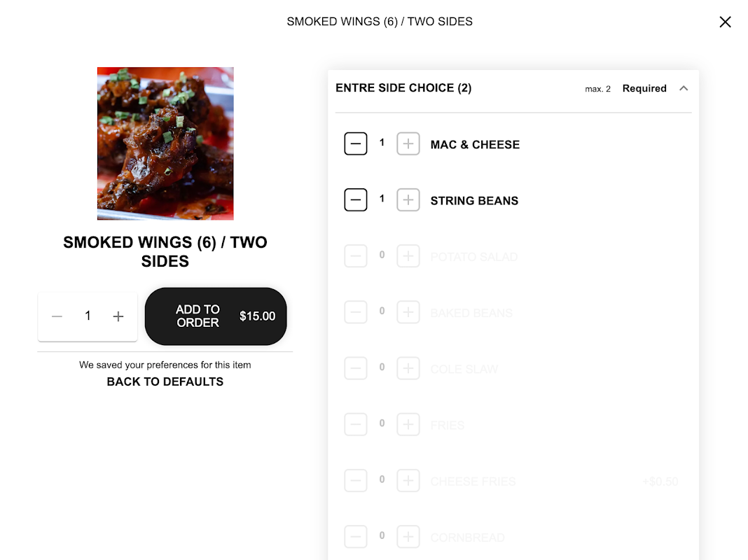748x560 pixels.
Task: Reset preferences with Back to Defaults
Action: tap(165, 381)
